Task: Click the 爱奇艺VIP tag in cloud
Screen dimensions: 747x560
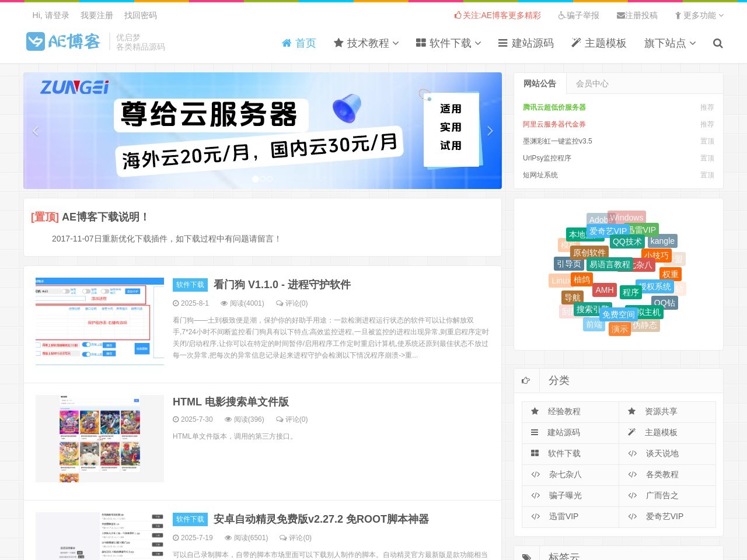Action: (x=608, y=231)
